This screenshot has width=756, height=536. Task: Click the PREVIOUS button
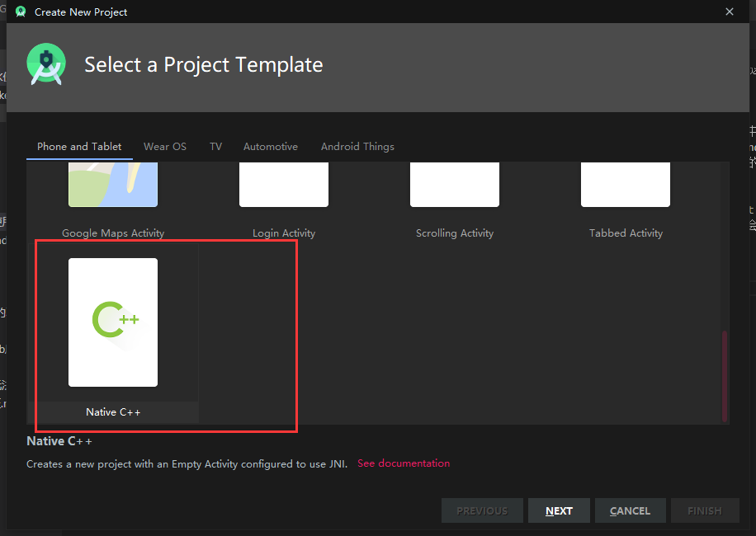coord(482,510)
